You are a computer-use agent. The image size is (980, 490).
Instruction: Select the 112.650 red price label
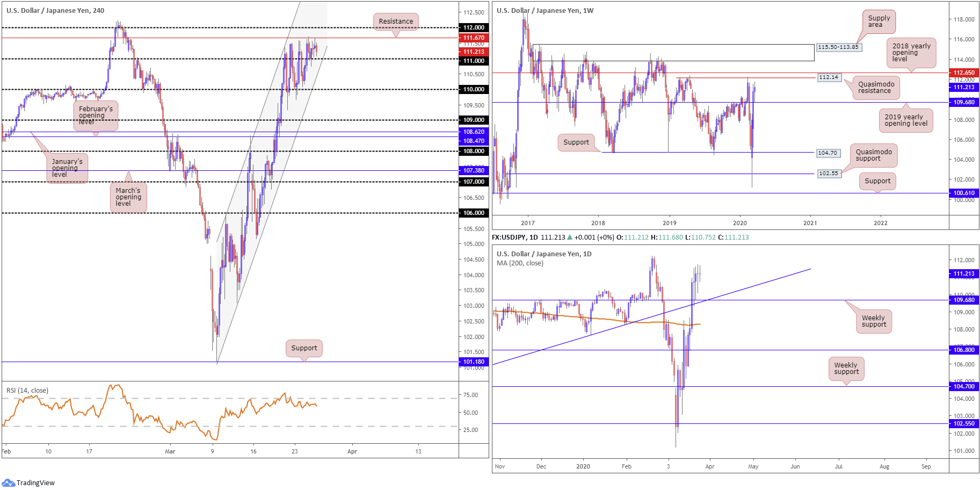pyautogui.click(x=964, y=73)
